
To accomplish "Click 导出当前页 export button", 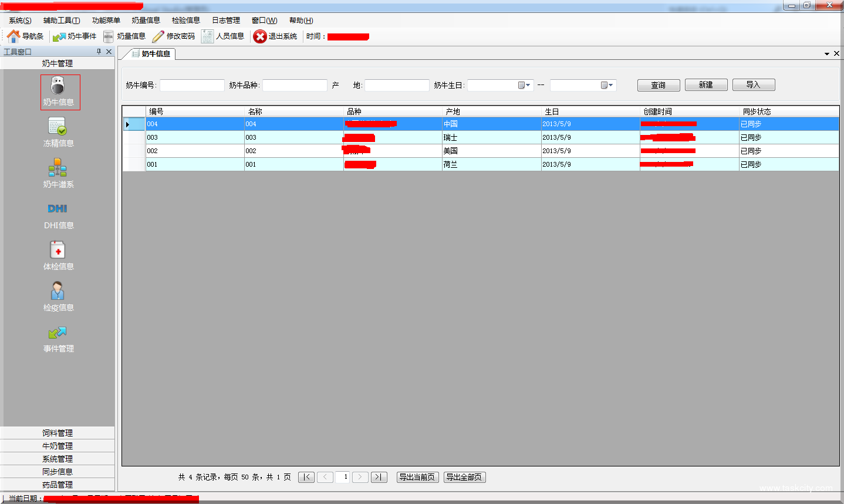I will point(417,477).
